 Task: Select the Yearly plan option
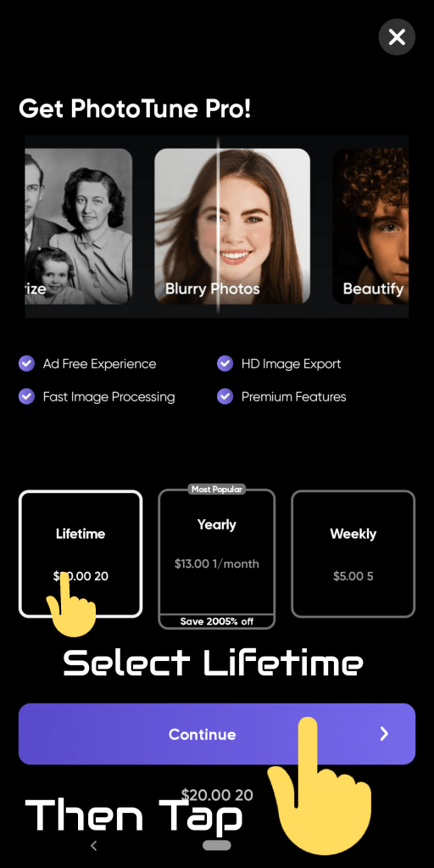(x=217, y=558)
